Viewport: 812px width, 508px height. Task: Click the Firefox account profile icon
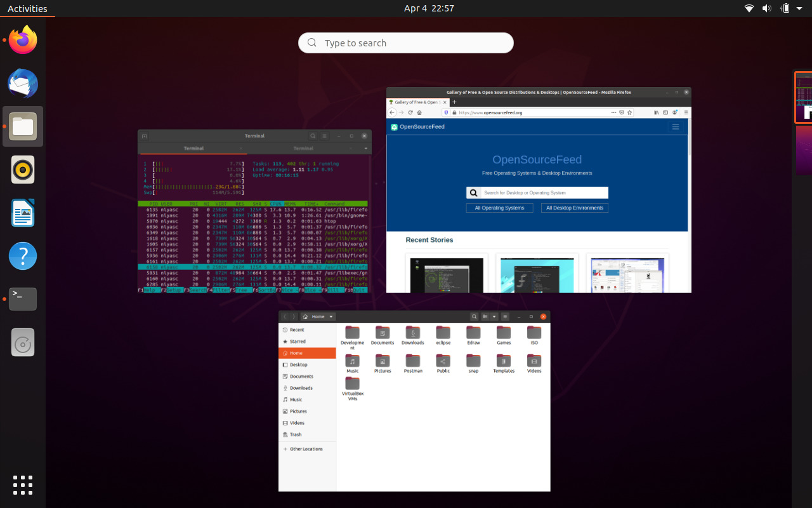point(674,112)
